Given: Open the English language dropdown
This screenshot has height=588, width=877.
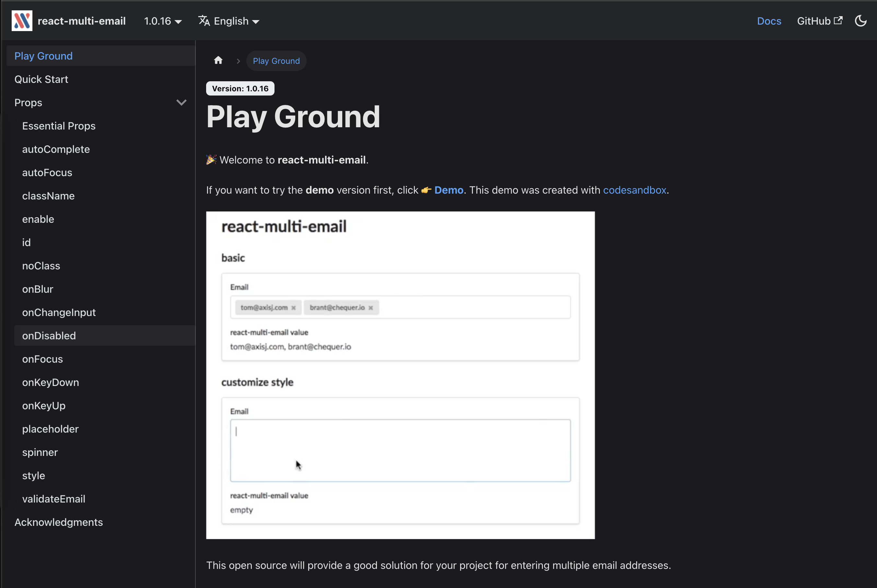Looking at the screenshot, I should pos(236,21).
